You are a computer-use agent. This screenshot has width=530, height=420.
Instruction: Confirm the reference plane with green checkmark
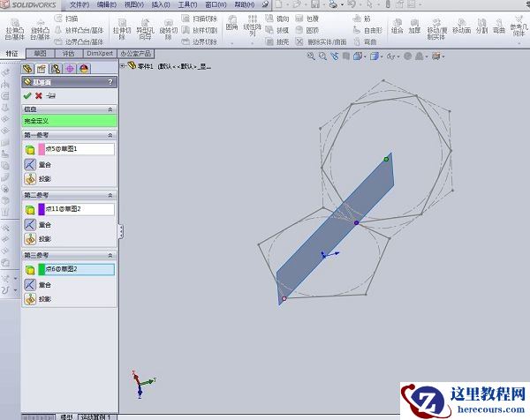(x=27, y=95)
